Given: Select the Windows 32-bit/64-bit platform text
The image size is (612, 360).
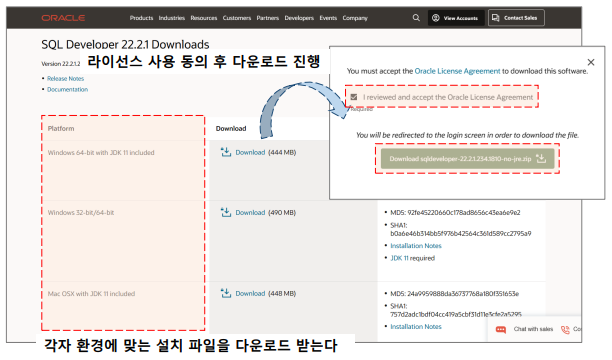Looking at the screenshot, I should click(81, 212).
